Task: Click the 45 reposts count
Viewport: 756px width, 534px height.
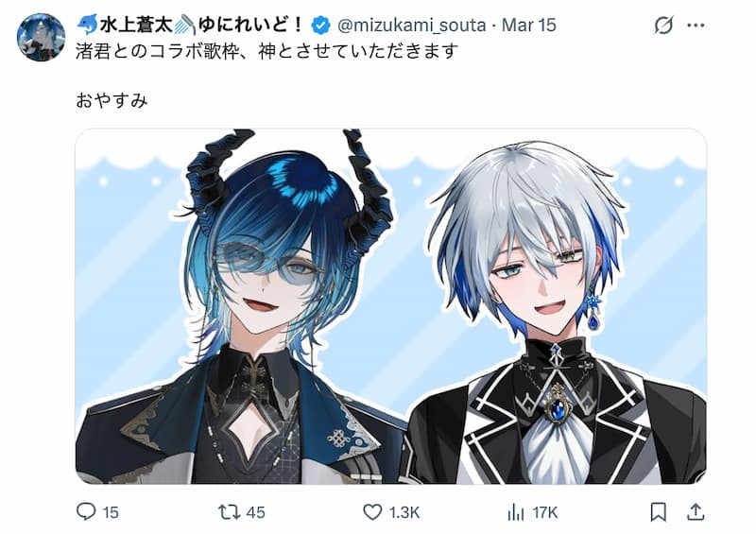Action: coord(255,512)
